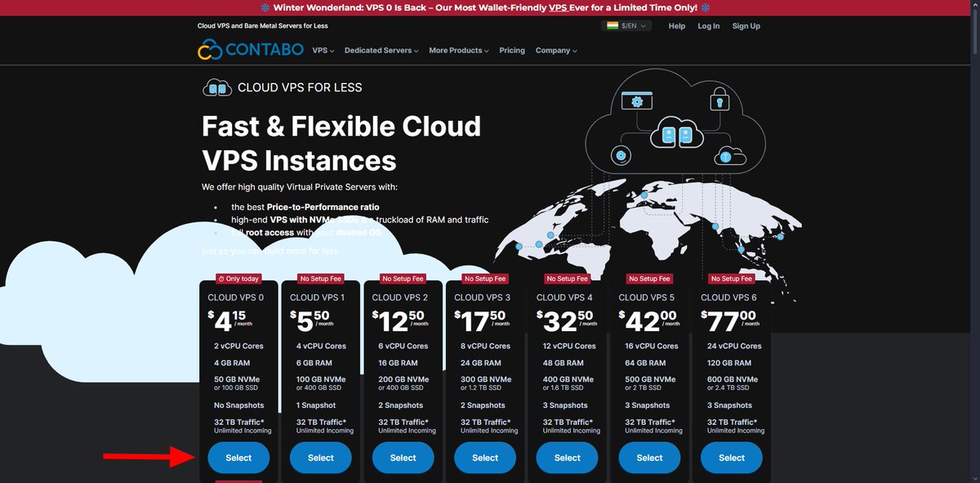980x483 pixels.
Task: Click Sign Up
Action: coord(746,26)
